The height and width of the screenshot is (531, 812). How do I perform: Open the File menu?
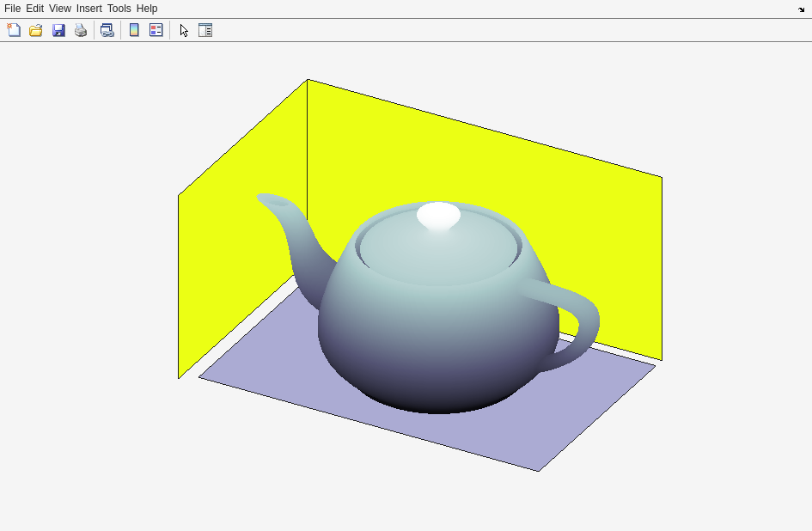12,9
